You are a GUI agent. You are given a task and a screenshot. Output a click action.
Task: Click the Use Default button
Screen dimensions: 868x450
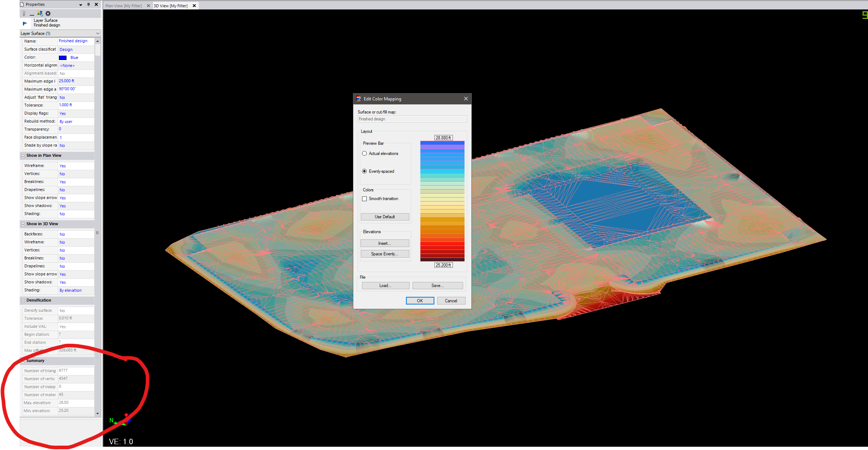tap(385, 217)
